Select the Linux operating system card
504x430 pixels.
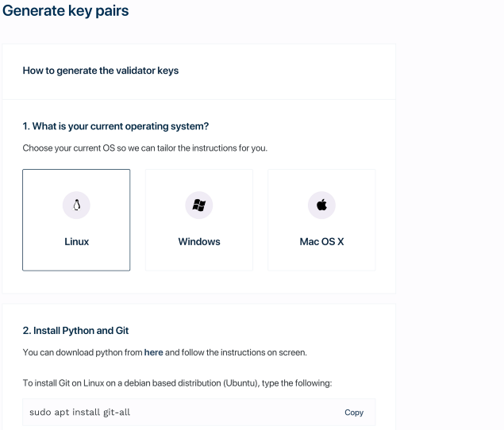click(x=76, y=220)
